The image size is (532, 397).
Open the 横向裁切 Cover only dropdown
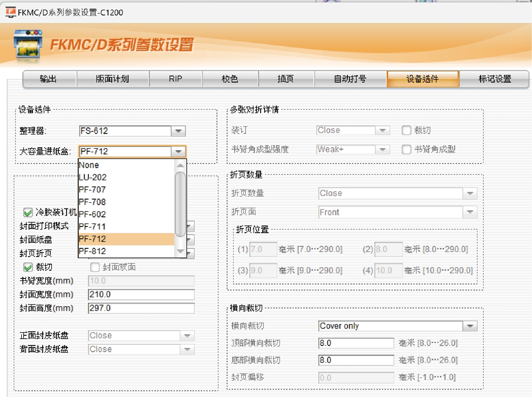point(469,326)
